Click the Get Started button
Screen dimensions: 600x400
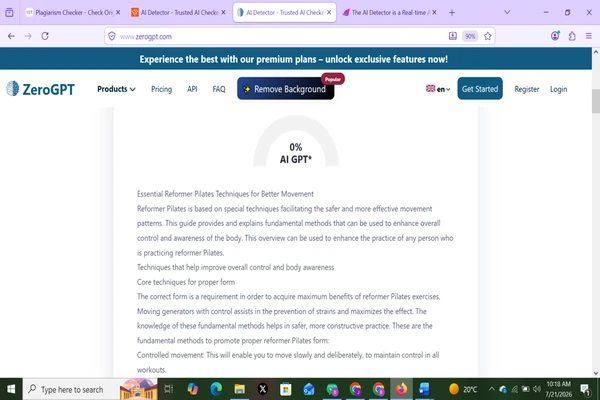pyautogui.click(x=480, y=89)
